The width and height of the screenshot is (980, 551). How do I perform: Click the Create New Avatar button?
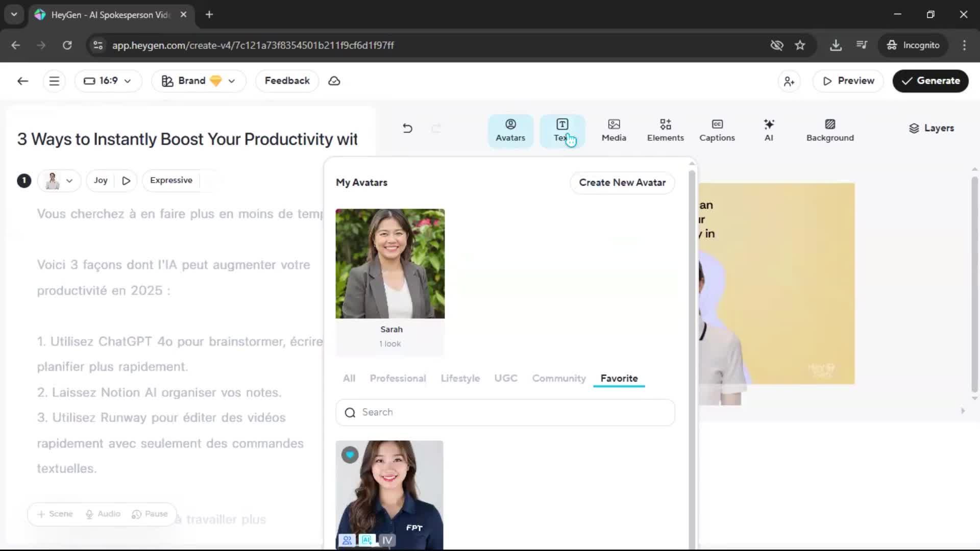622,182
